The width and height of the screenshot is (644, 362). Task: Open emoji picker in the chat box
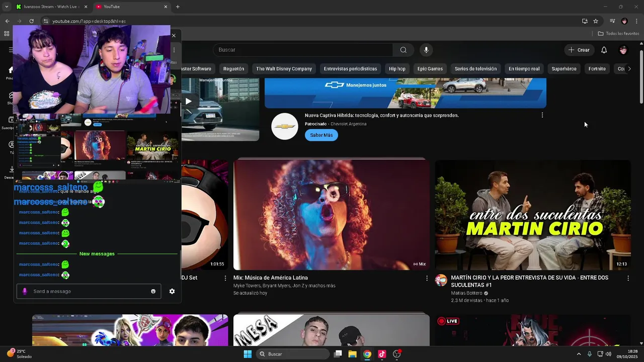click(153, 291)
